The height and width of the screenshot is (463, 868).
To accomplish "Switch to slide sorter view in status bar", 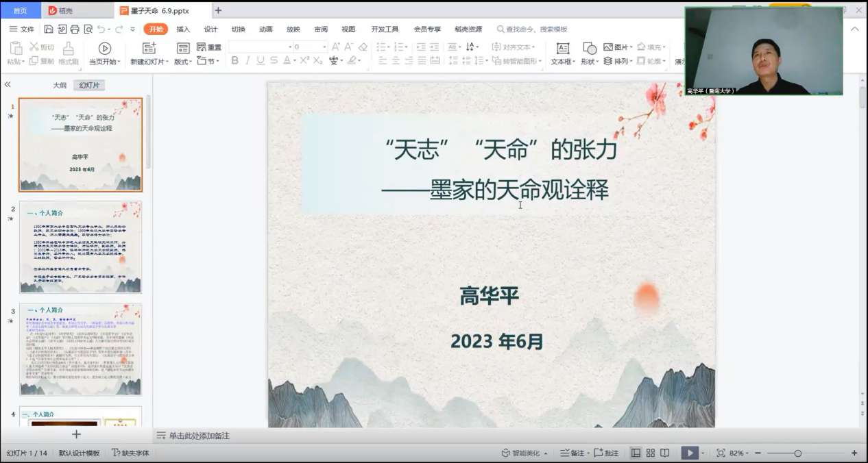I will [x=650, y=453].
